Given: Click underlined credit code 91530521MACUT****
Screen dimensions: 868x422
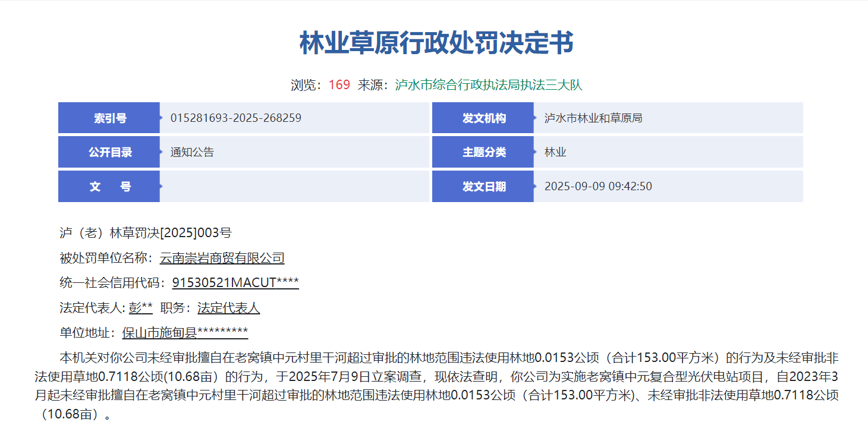Looking at the screenshot, I should coord(235,283).
